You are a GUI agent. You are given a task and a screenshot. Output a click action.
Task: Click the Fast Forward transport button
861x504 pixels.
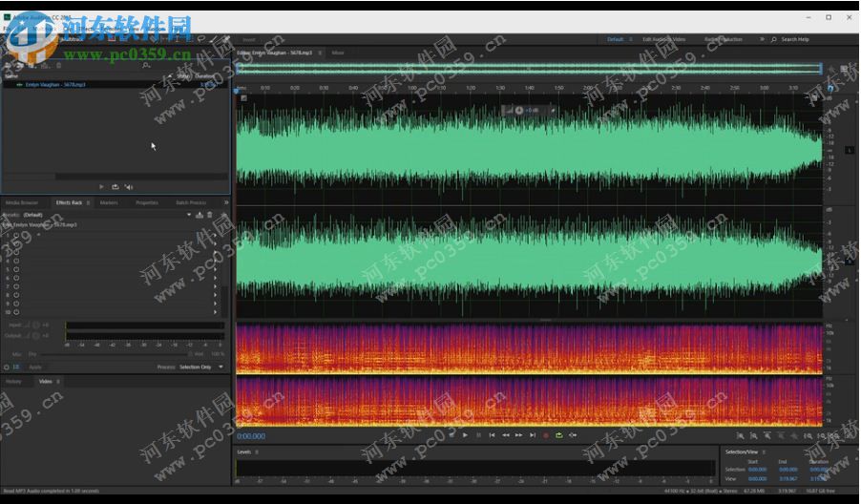pos(519,435)
